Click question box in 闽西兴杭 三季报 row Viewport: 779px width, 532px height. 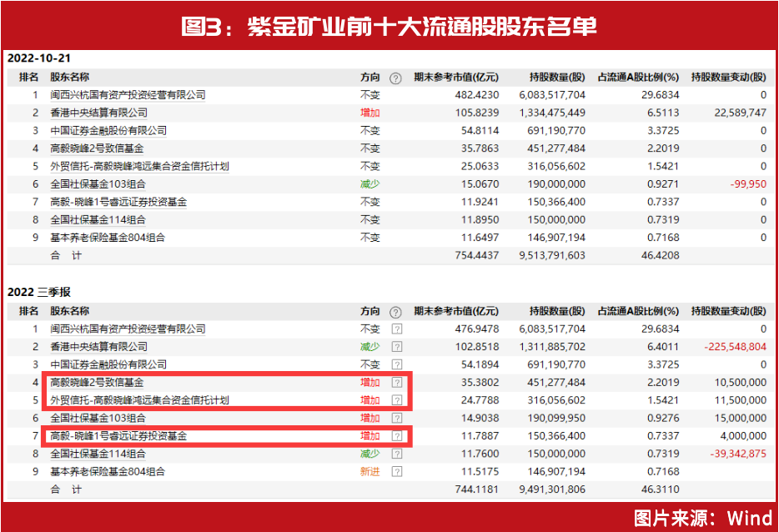397,329
